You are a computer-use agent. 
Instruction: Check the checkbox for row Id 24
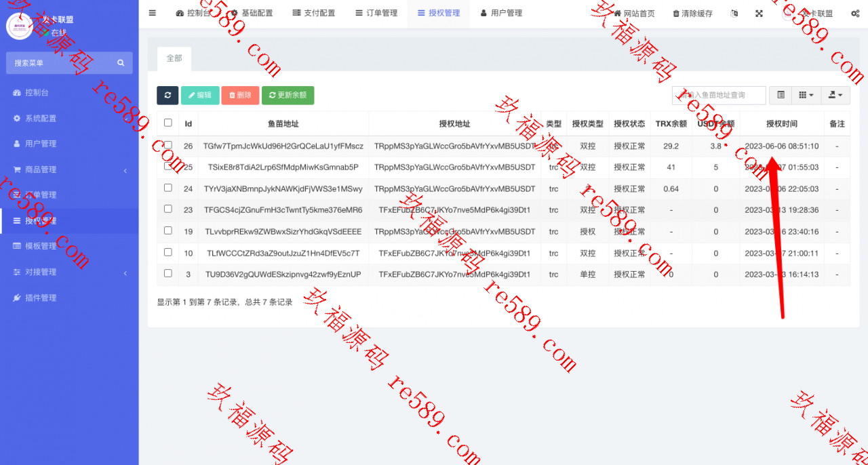click(x=168, y=188)
